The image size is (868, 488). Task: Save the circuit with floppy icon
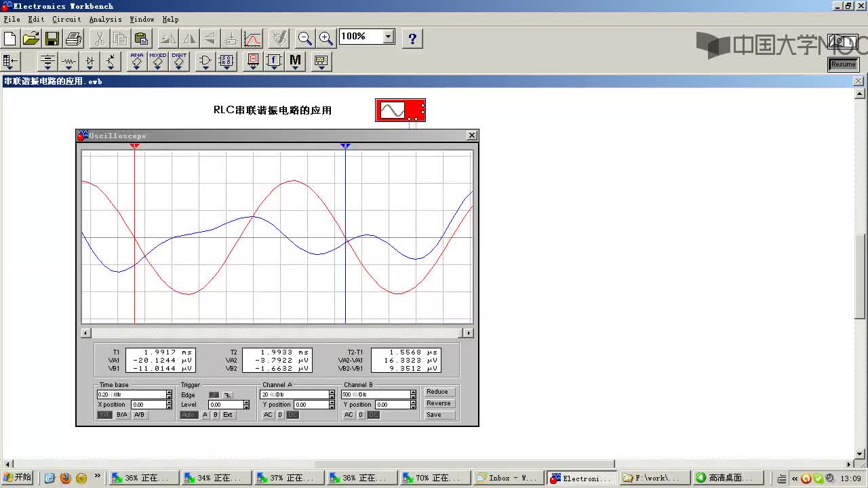(x=52, y=38)
